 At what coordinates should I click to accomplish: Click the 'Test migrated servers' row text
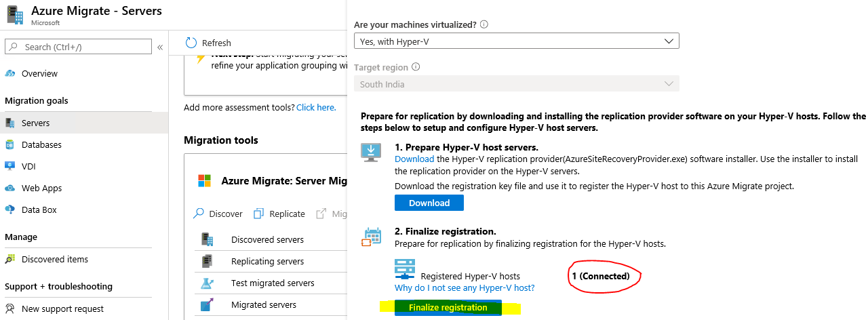[273, 283]
